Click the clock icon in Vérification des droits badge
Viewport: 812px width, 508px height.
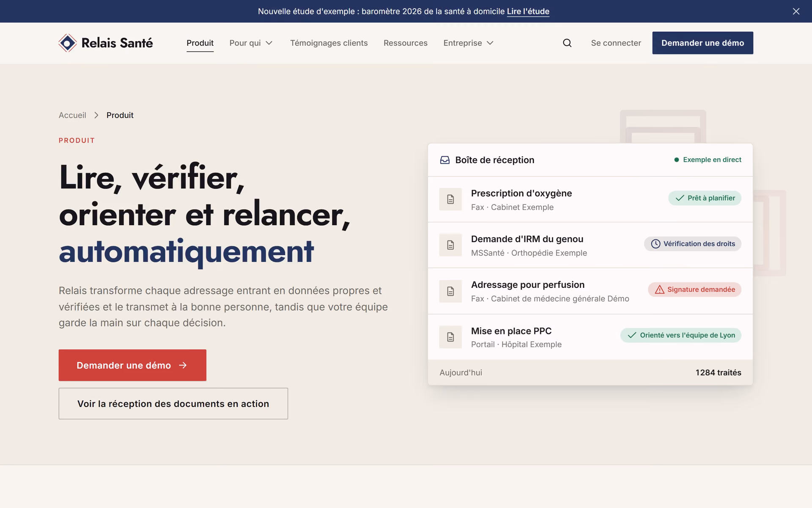click(656, 244)
